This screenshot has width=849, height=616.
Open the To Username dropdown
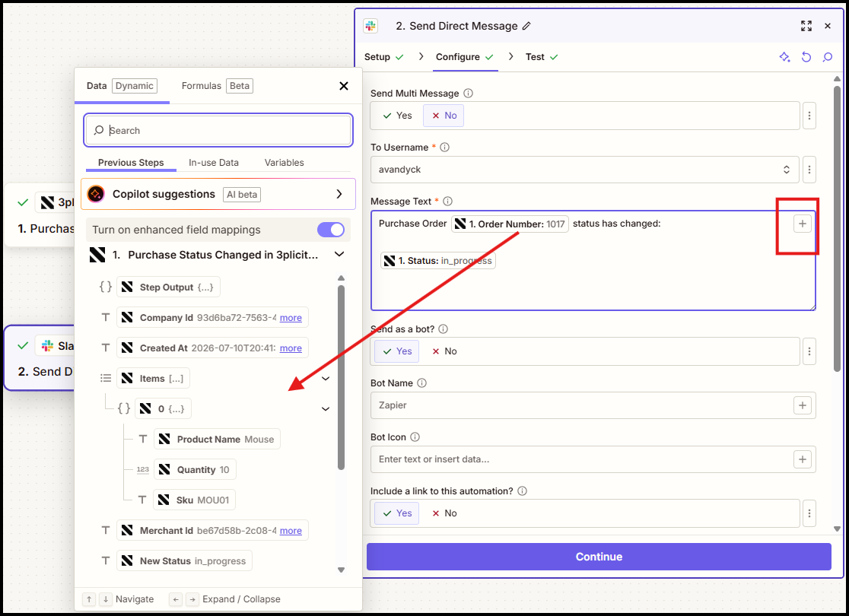pos(585,170)
